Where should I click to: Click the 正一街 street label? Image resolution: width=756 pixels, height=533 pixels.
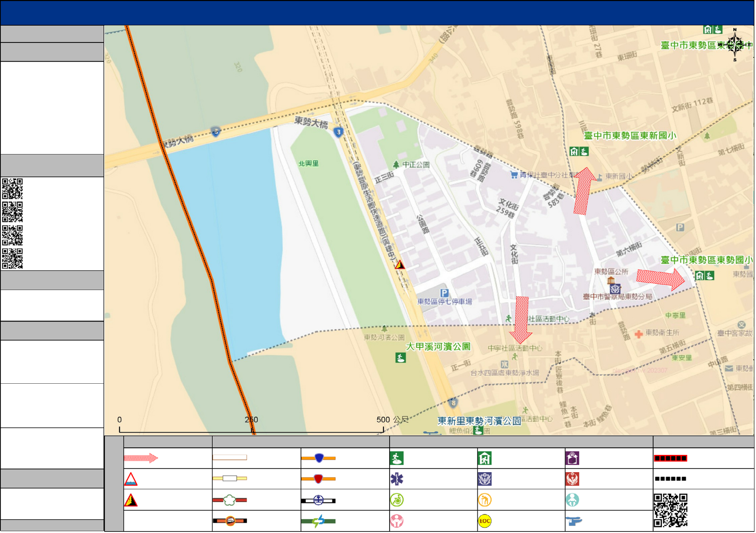click(462, 366)
